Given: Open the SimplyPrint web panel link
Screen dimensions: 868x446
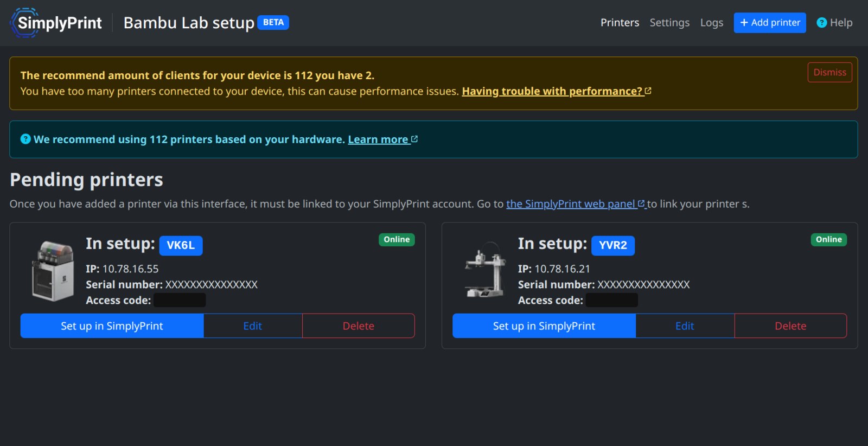Looking at the screenshot, I should coord(576,204).
